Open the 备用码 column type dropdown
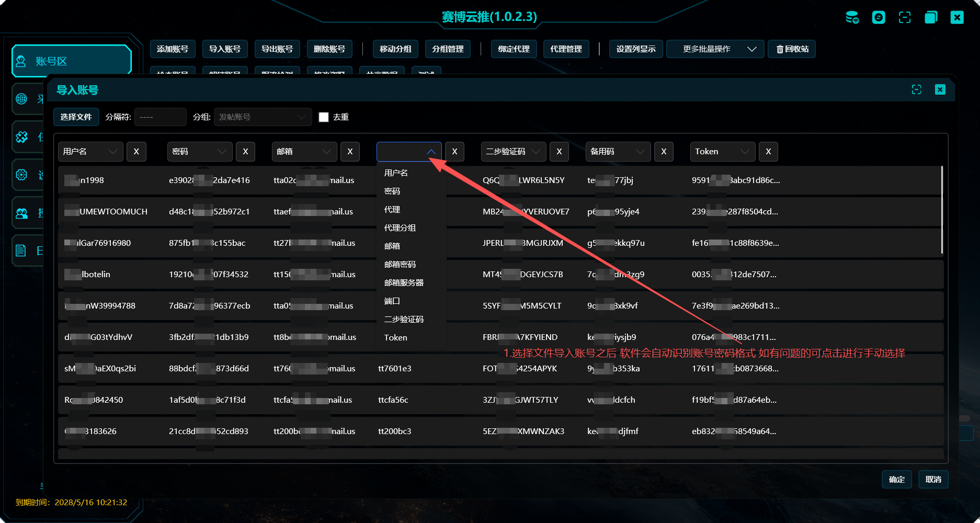This screenshot has height=523, width=980. tap(618, 152)
